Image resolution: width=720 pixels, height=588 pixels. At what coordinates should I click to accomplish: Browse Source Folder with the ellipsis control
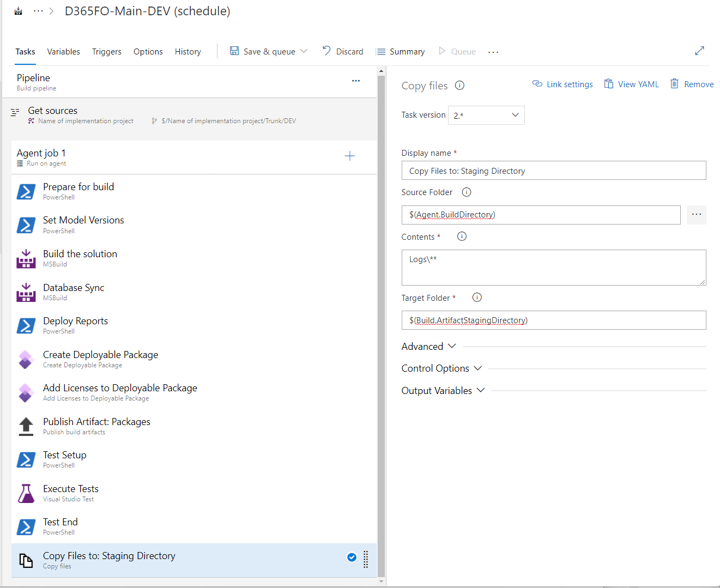click(x=696, y=215)
